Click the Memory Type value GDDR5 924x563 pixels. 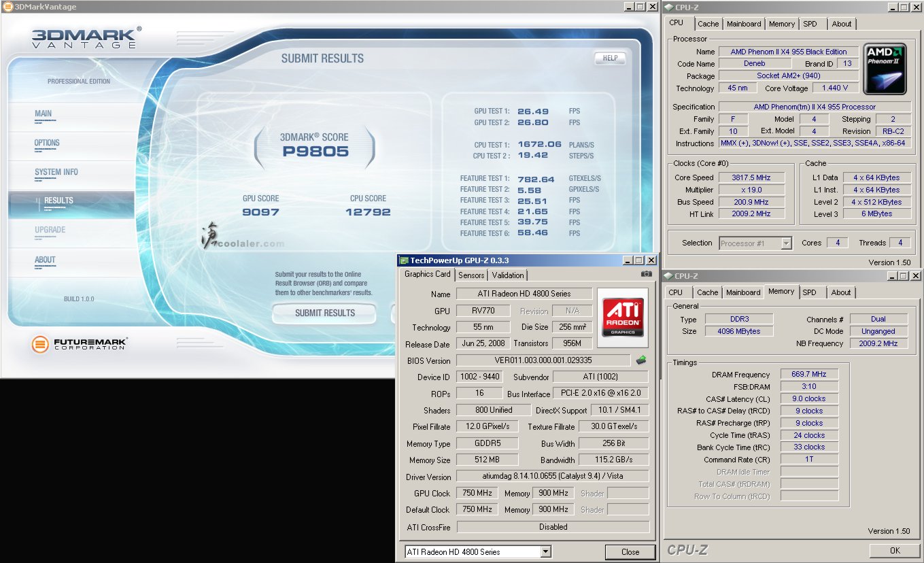(487, 443)
